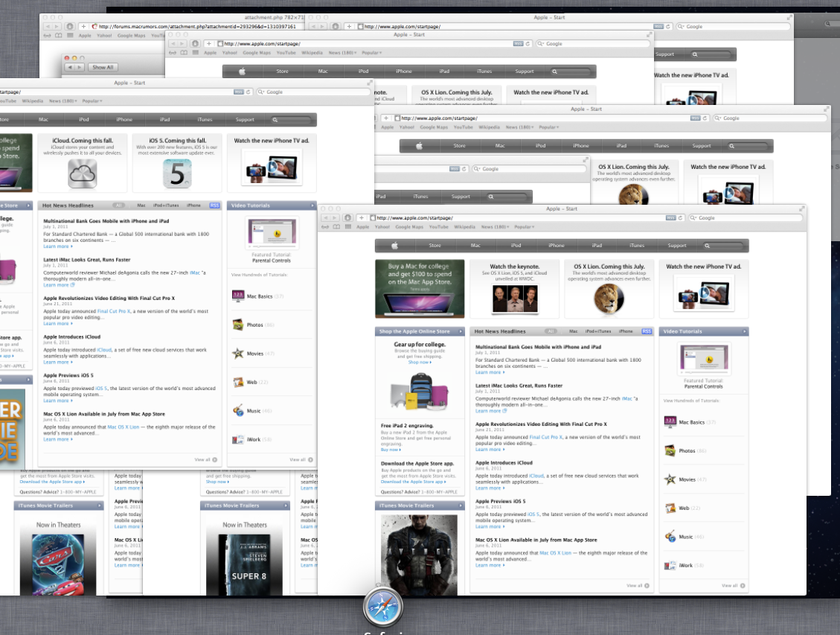Open Top Sites grid icon in front window
This screenshot has height=635, width=840.
347,226
